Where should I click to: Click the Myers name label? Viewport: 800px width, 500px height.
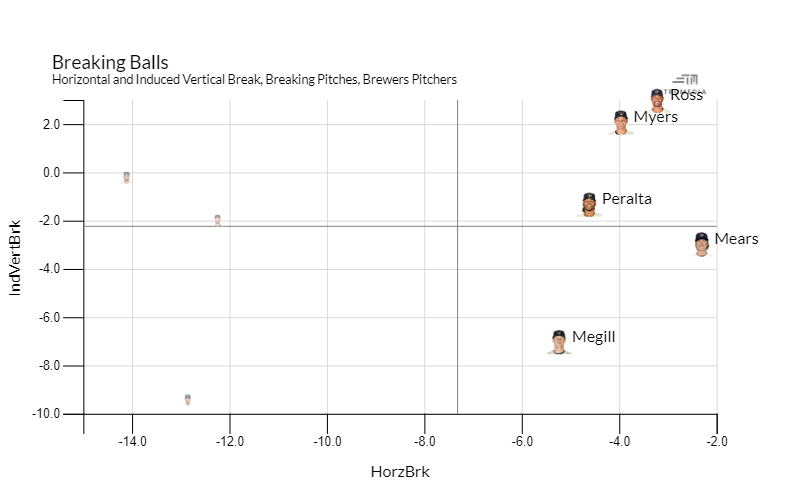point(656,117)
